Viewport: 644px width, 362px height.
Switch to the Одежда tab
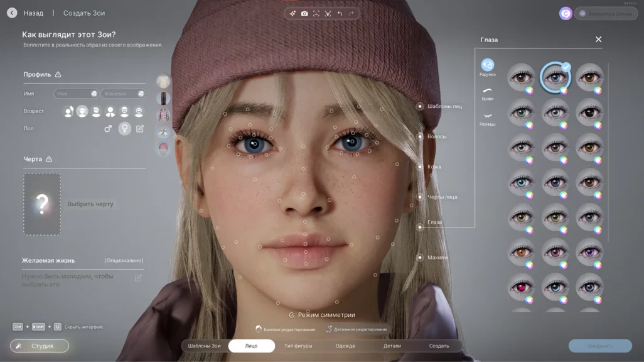coord(345,346)
